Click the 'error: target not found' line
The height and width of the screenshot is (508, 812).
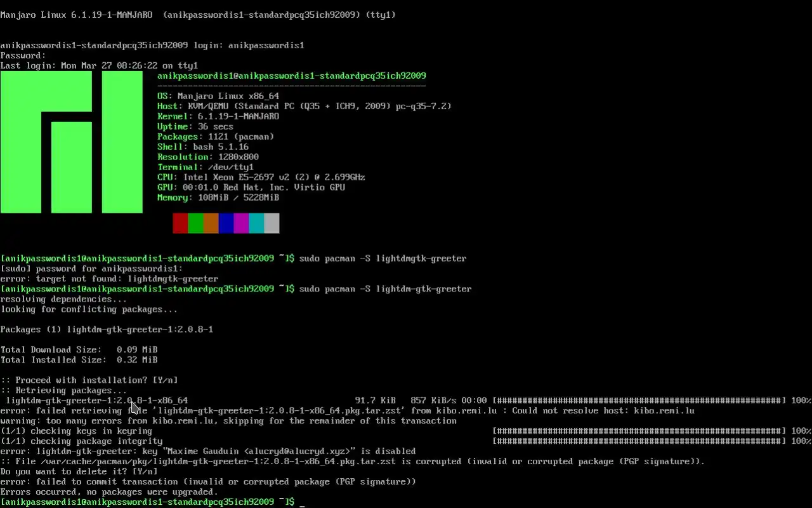[109, 279]
